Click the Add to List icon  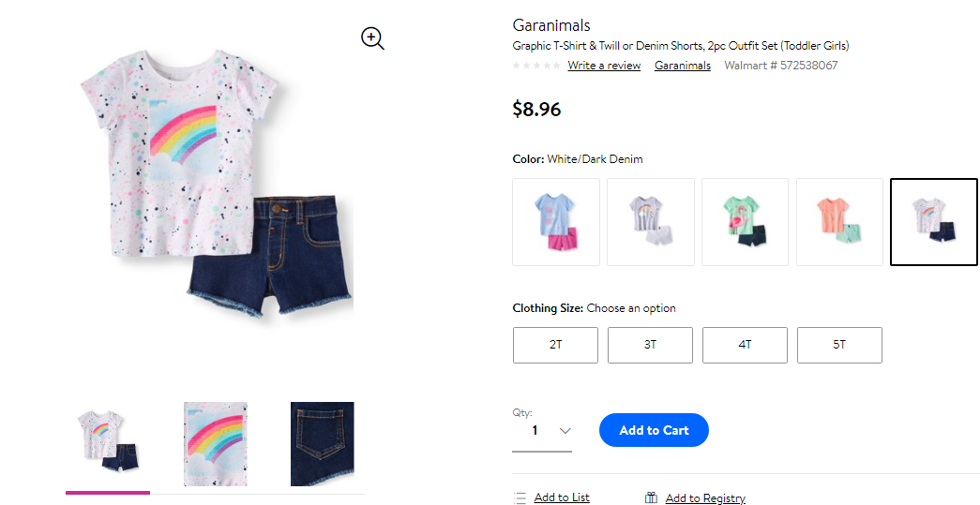pyautogui.click(x=520, y=498)
